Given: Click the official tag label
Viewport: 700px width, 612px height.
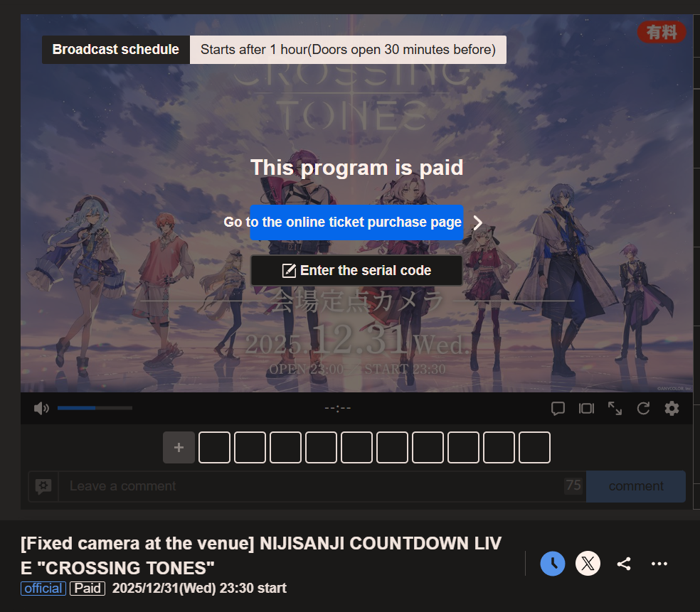Looking at the screenshot, I should click(x=43, y=589).
